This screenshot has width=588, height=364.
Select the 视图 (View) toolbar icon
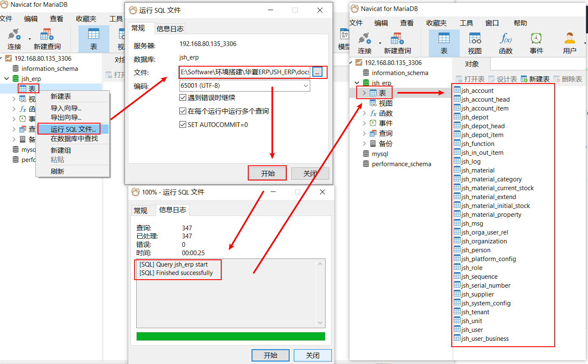point(475,39)
